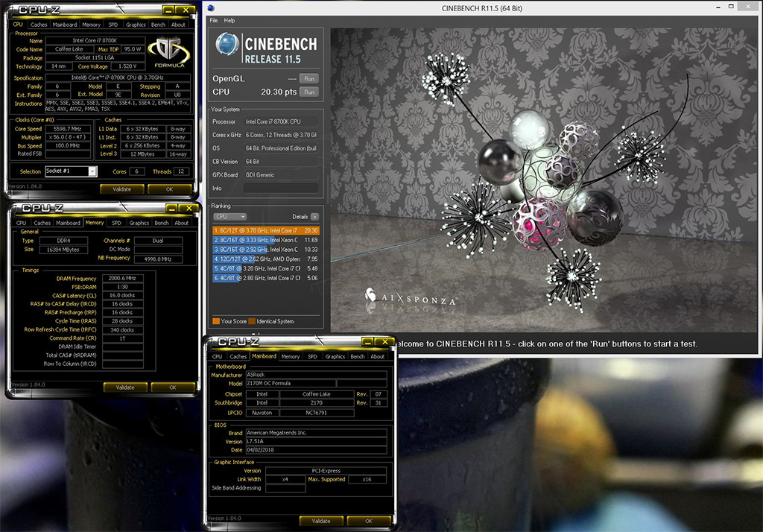Image resolution: width=763 pixels, height=532 pixels.
Task: Click the "2000.6 MHz" DRAM frequency value
Action: pos(123,279)
